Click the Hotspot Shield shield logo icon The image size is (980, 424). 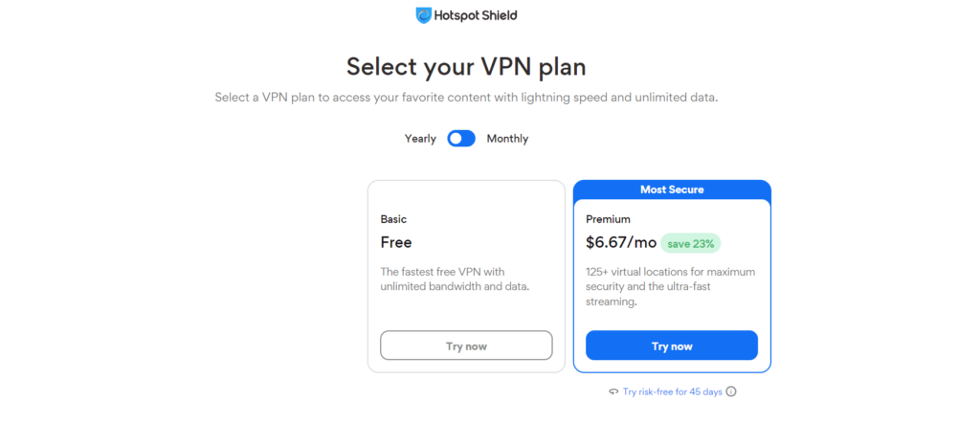tap(424, 15)
